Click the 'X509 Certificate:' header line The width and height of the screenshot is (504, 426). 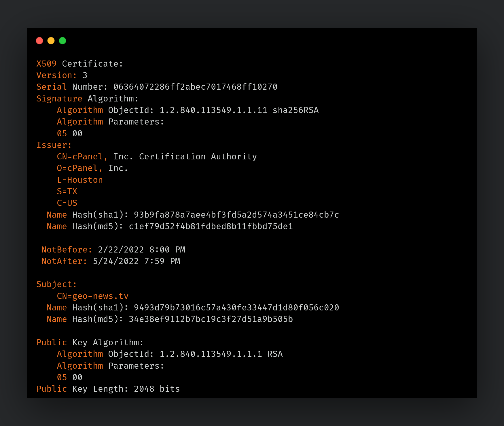point(80,64)
